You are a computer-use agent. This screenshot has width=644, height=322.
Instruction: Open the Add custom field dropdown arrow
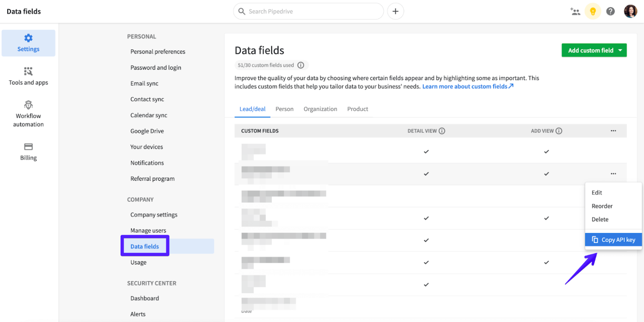620,50
